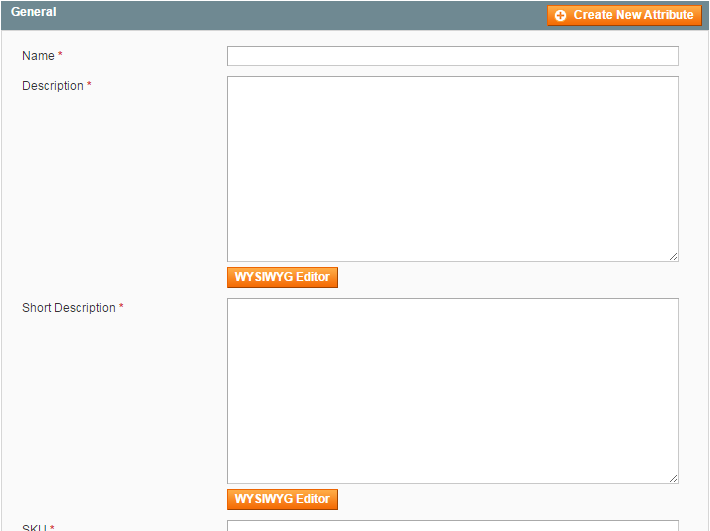Click the required asterisk beside SKU

(52, 528)
